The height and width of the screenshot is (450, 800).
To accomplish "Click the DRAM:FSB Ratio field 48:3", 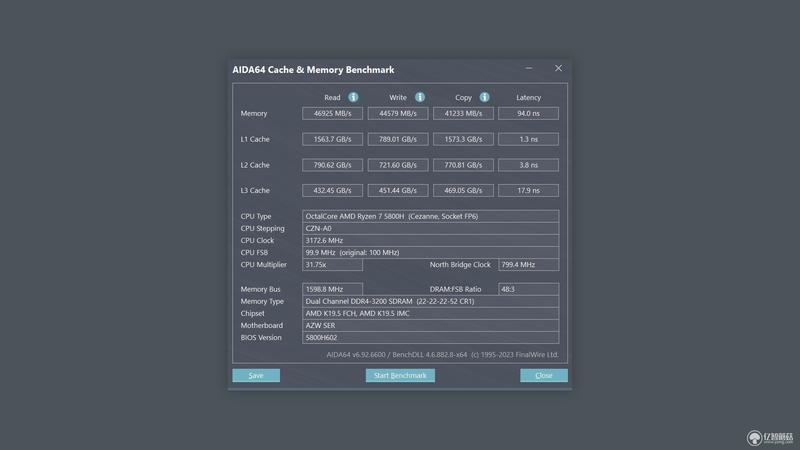I will (529, 289).
